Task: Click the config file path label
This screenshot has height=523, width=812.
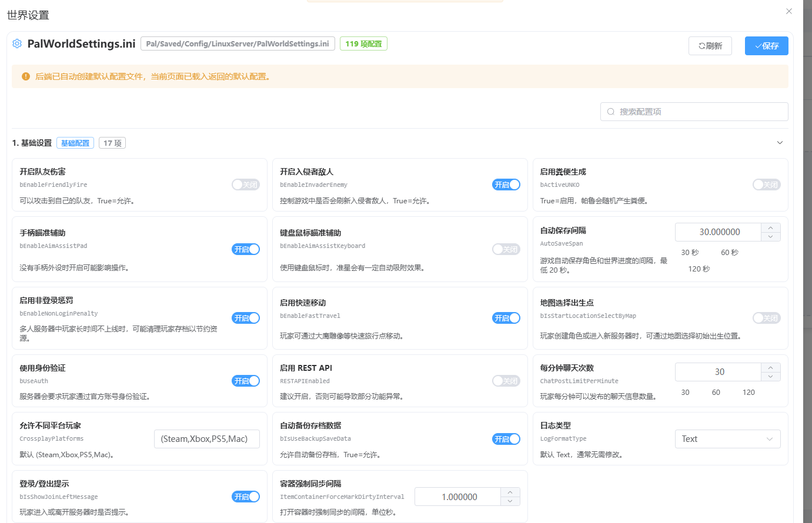Action: pyautogui.click(x=238, y=43)
